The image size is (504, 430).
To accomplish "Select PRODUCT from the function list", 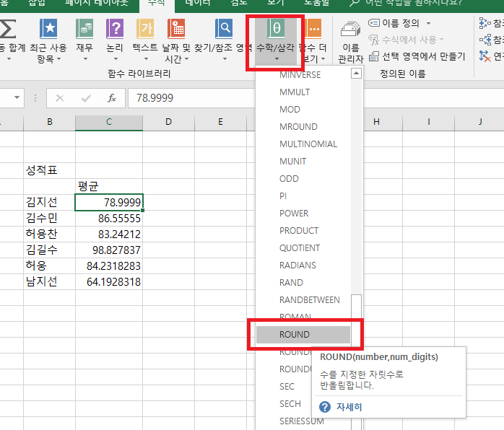I will pyautogui.click(x=303, y=231).
